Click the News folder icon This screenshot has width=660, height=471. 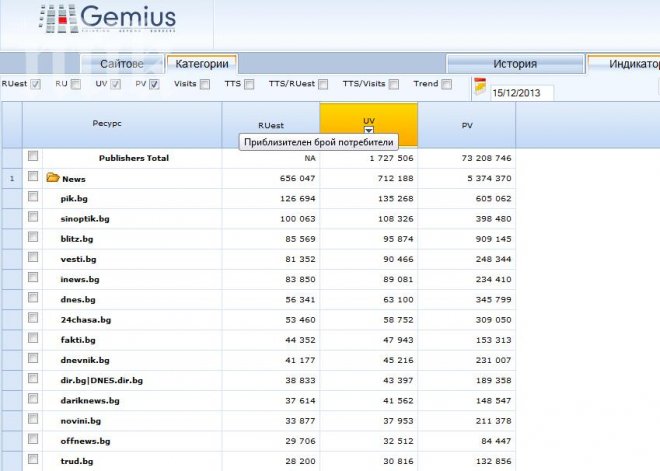coord(53,179)
